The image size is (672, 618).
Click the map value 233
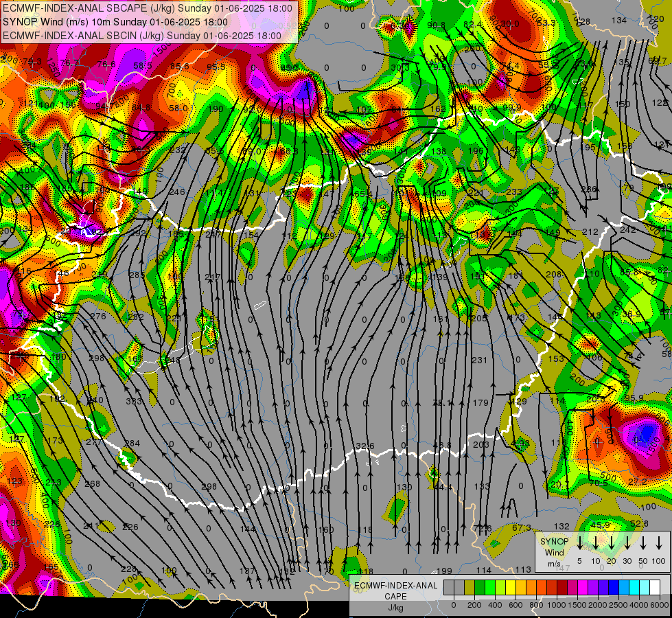(x=514, y=192)
